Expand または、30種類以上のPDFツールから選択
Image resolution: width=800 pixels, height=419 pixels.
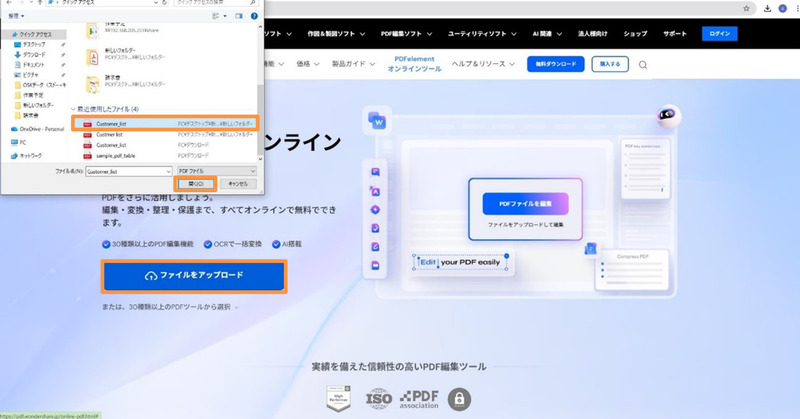pos(170,307)
